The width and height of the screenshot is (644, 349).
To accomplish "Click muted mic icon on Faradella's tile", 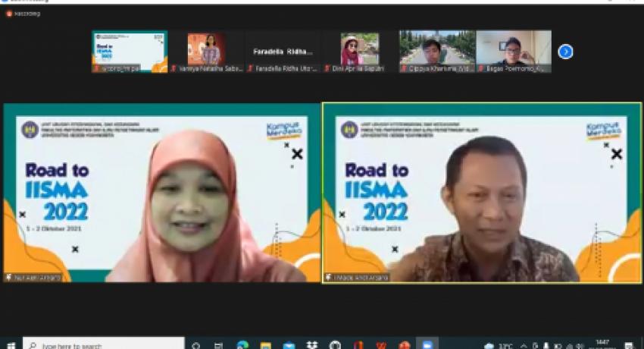I will tap(250, 68).
